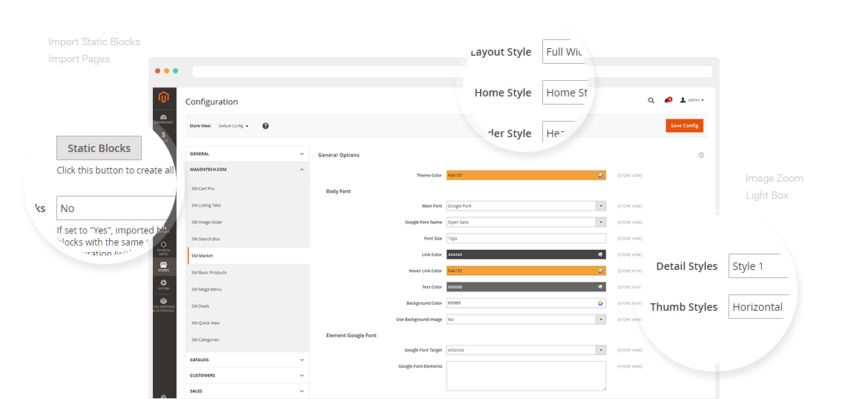Expand the CUSTOMERS config section
The height and width of the screenshot is (399, 868).
[248, 375]
